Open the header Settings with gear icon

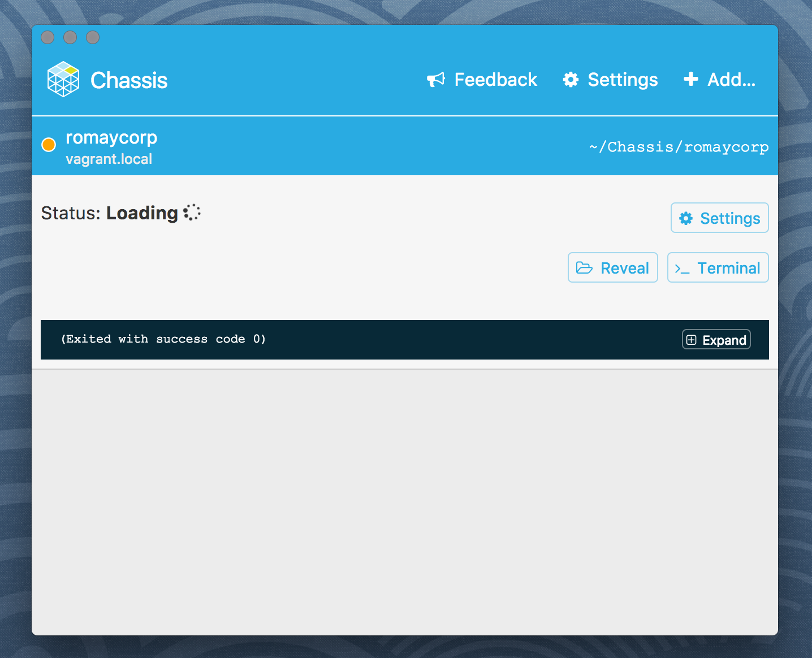point(610,80)
